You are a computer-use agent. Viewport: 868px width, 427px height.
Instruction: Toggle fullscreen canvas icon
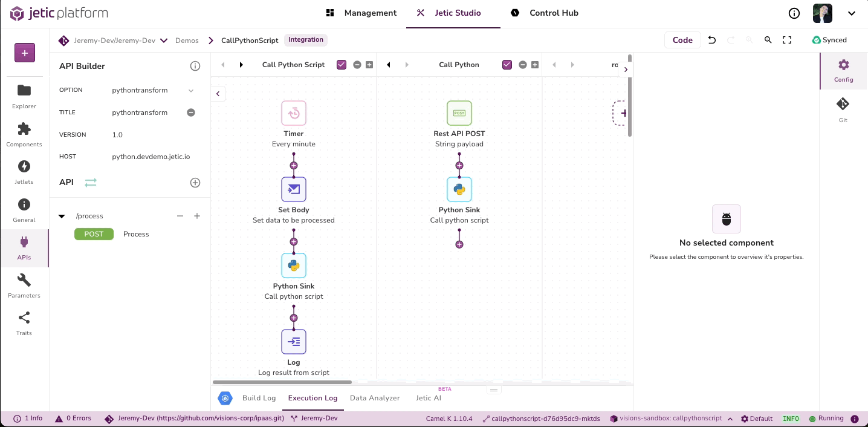[x=787, y=40]
